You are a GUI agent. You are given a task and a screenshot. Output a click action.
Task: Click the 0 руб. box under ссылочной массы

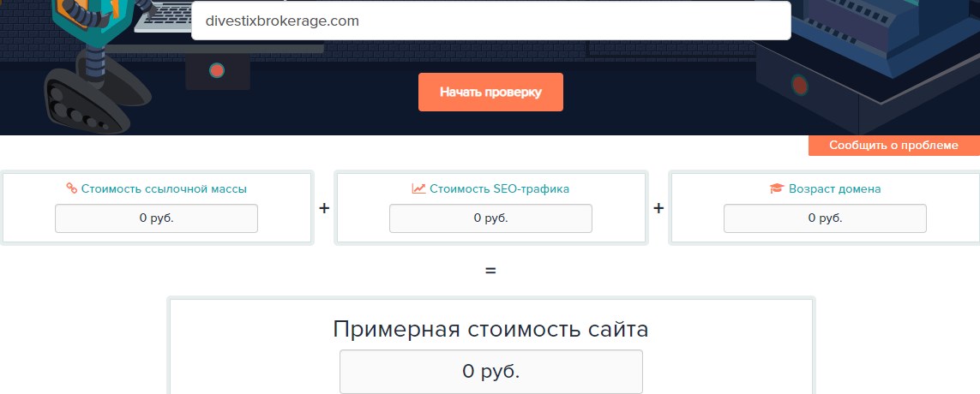(156, 218)
